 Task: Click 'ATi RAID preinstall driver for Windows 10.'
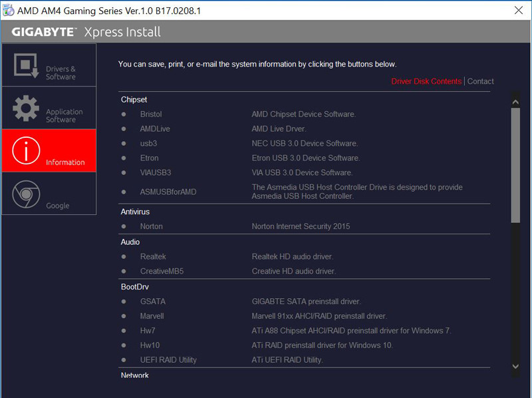tap(322, 345)
